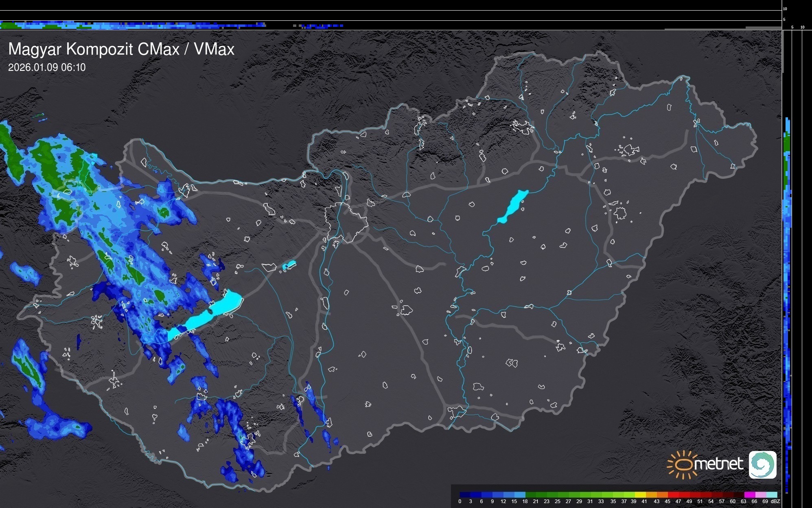The image size is (812, 508).
Task: Click the metnet wordmark text
Action: click(x=719, y=464)
